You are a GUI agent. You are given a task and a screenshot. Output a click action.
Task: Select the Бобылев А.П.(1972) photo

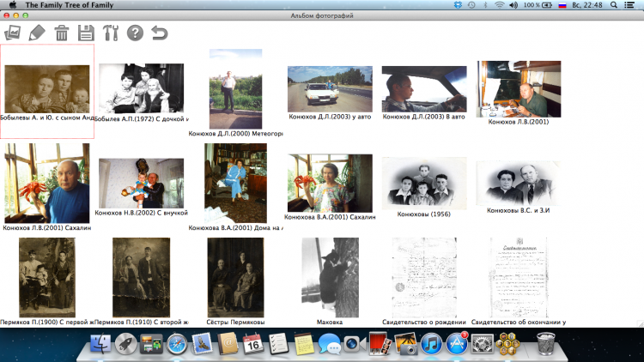click(x=142, y=87)
